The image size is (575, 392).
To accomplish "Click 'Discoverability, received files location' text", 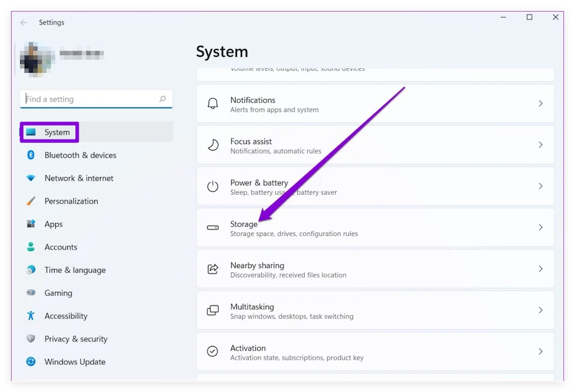I will tap(288, 275).
